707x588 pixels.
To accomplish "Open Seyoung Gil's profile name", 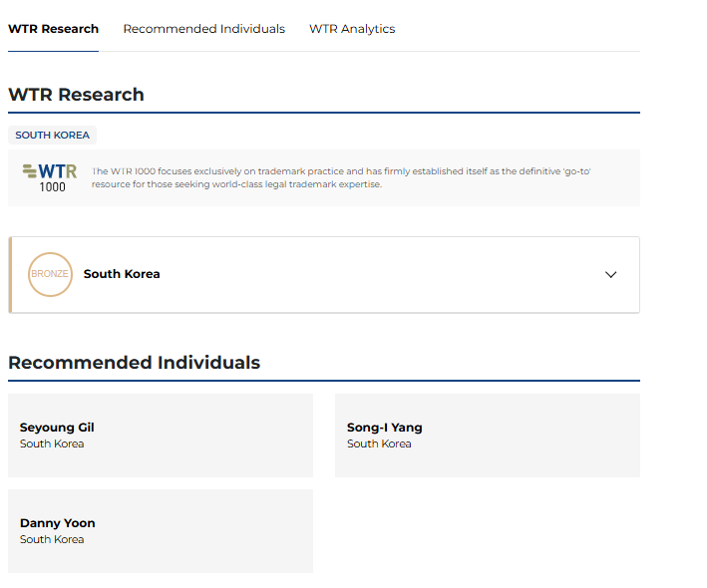I will coord(57,428).
